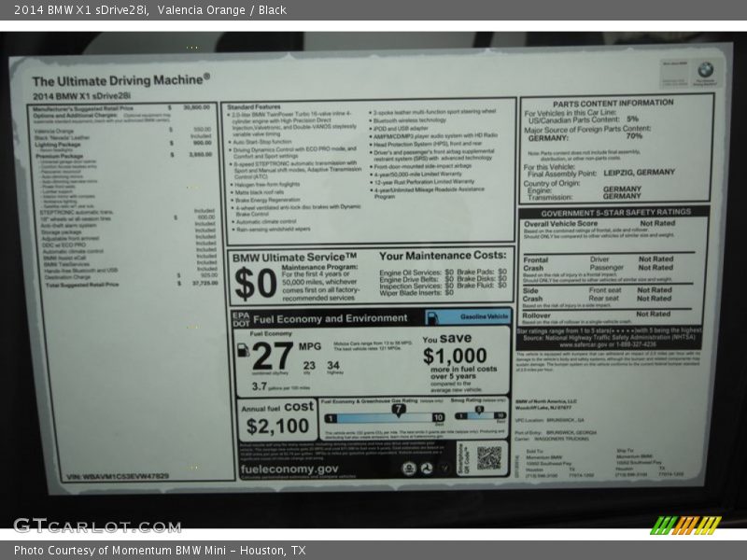The width and height of the screenshot is (747, 560).
Task: Click the '$2,100' annual fuel cost
Action: [x=277, y=426]
